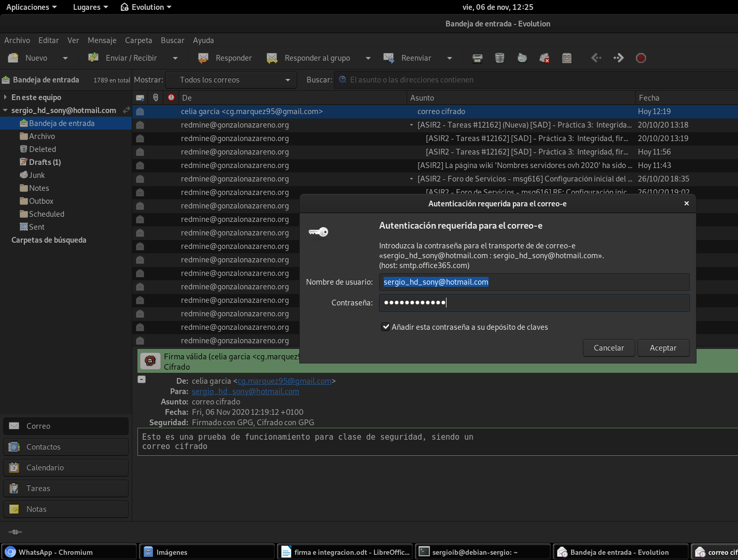This screenshot has height=560, width=738.
Task: Click the cg.marquez95@gmail.com sender link
Action: pyautogui.click(x=284, y=381)
